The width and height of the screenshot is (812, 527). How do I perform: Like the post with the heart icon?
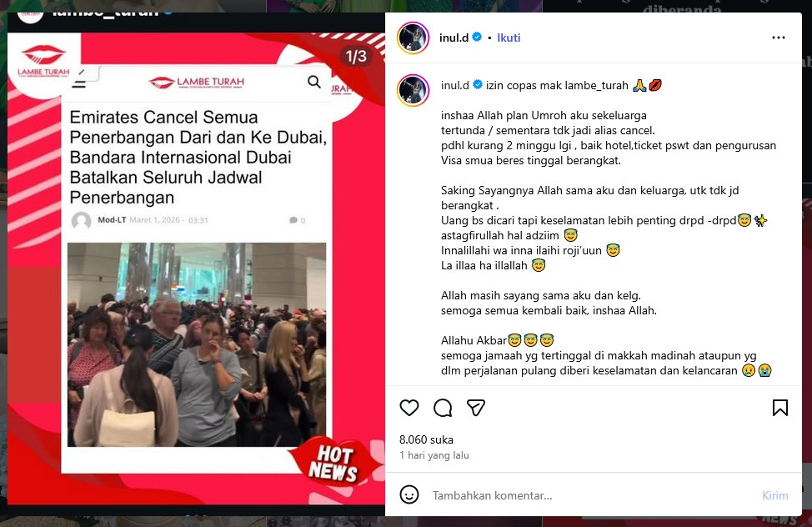[409, 408]
